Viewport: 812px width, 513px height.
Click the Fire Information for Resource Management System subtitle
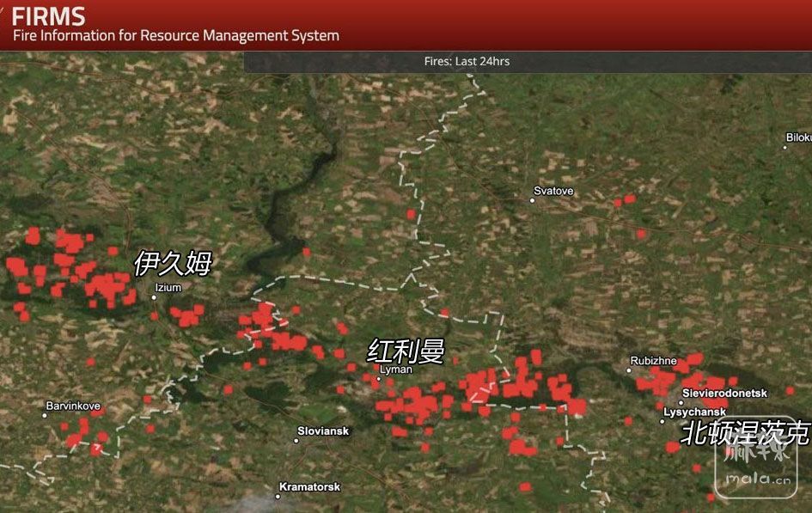coord(175,36)
